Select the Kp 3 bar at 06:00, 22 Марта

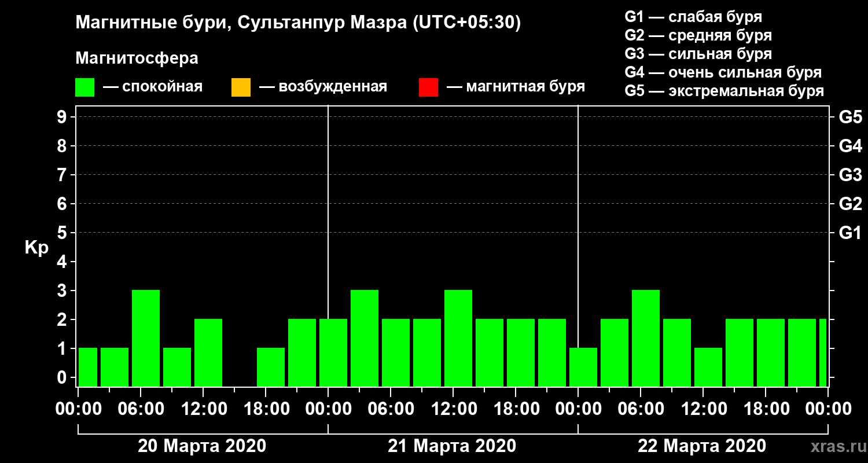point(646,338)
